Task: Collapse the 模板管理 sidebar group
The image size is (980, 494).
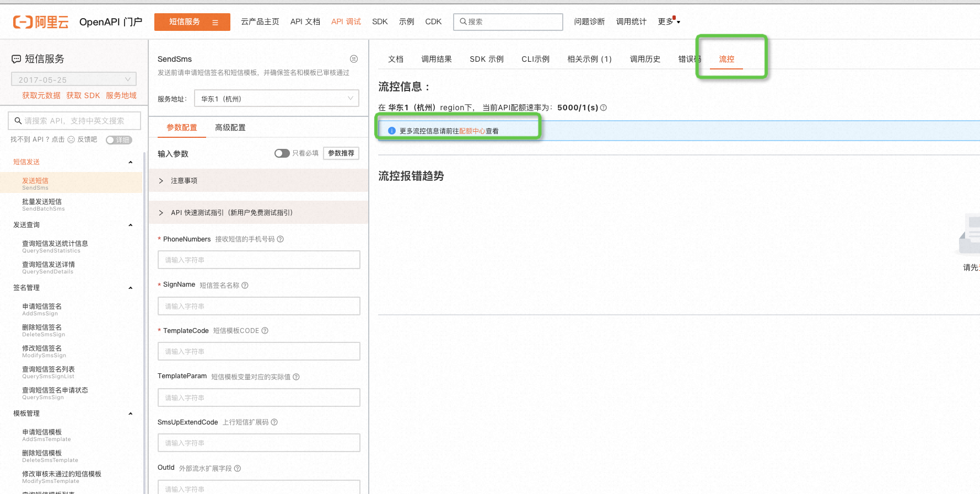Action: tap(131, 414)
